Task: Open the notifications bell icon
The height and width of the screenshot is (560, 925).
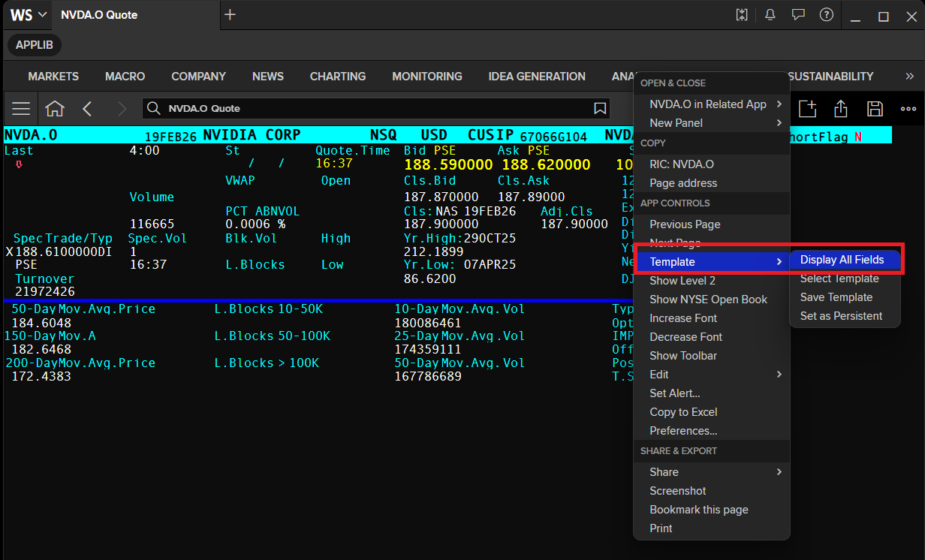Action: coord(770,15)
